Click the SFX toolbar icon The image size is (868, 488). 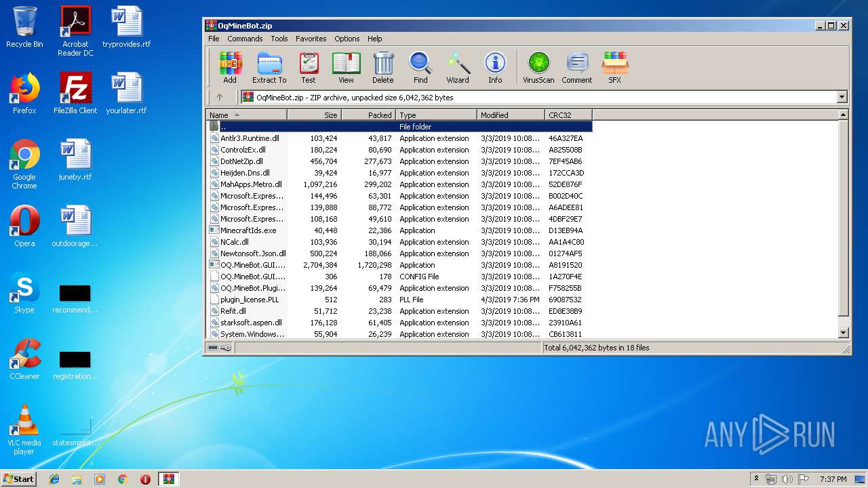point(614,68)
